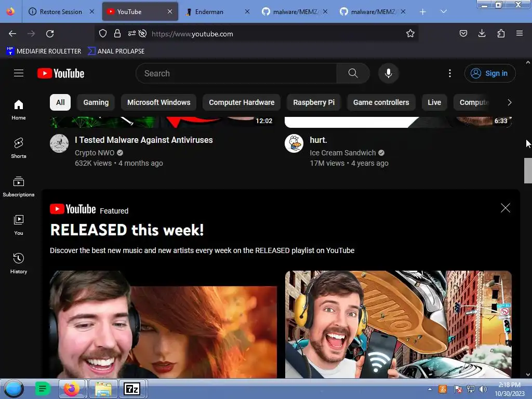The image size is (532, 399).
Task: Click in the YouTube search field
Action: [x=236, y=73]
